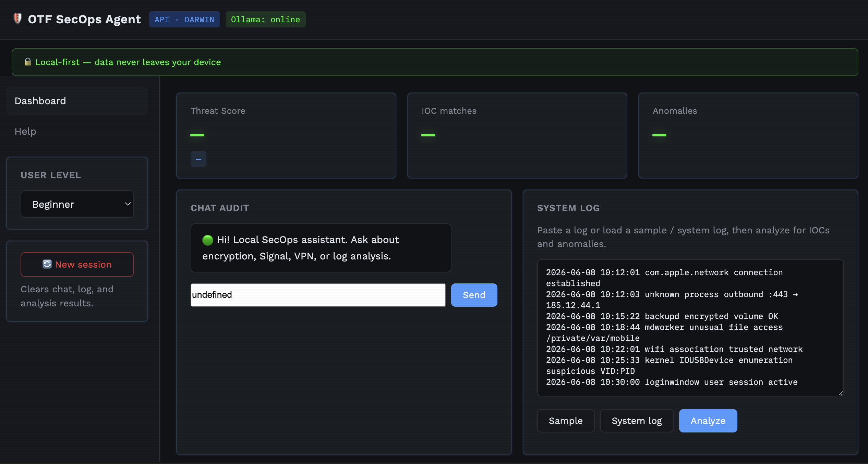The image size is (868, 464).
Task: Expand the Beginner user level dropdown
Action: coord(77,204)
